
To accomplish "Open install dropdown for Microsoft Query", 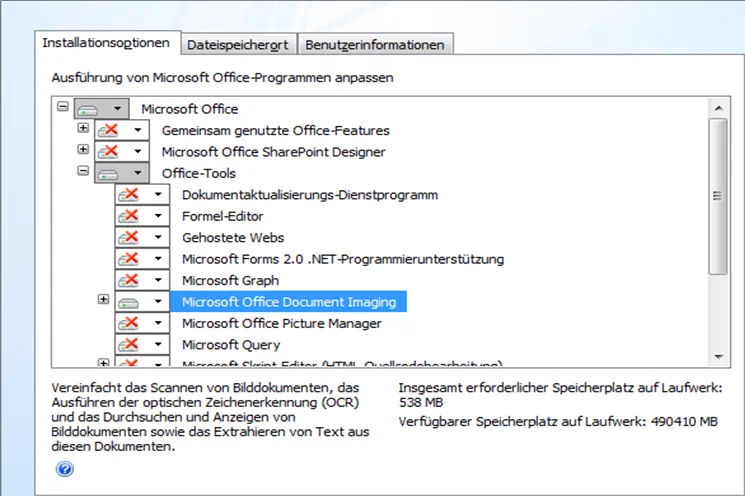I will click(158, 344).
